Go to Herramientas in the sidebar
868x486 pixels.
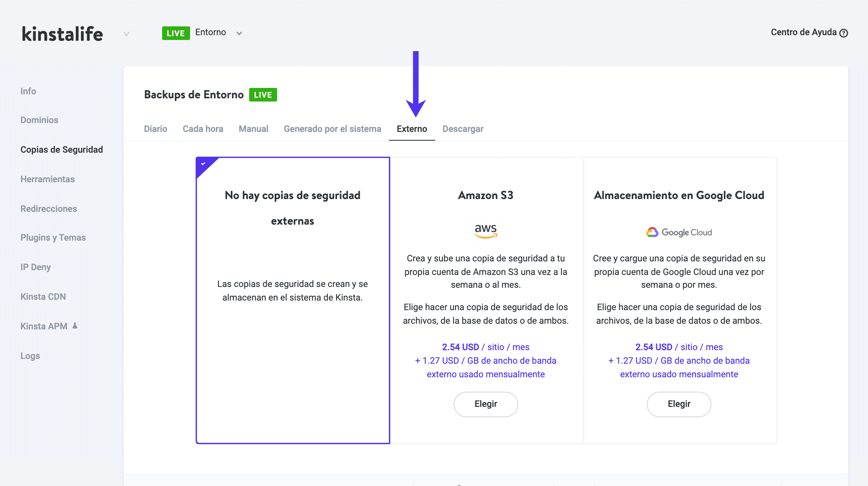click(x=48, y=179)
